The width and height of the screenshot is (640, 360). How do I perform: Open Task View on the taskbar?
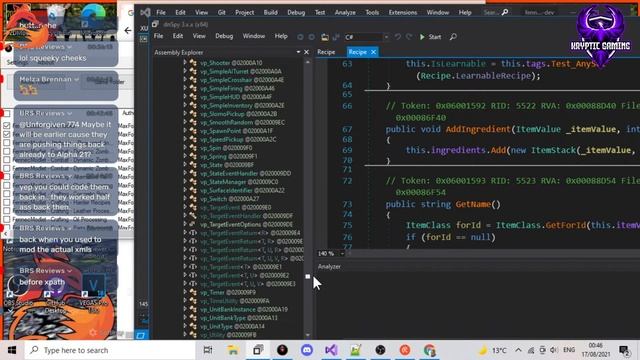(x=208, y=350)
